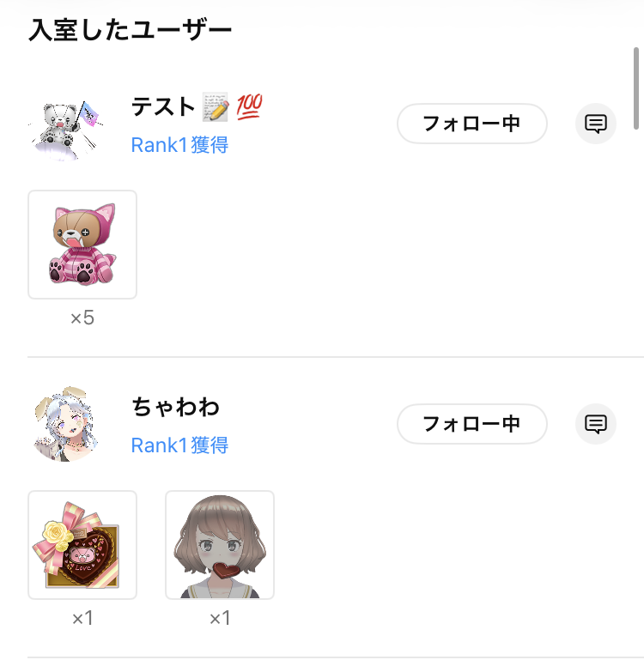This screenshot has height=660, width=644.
Task: Click the username ちゃわわ
Action: coord(176,407)
